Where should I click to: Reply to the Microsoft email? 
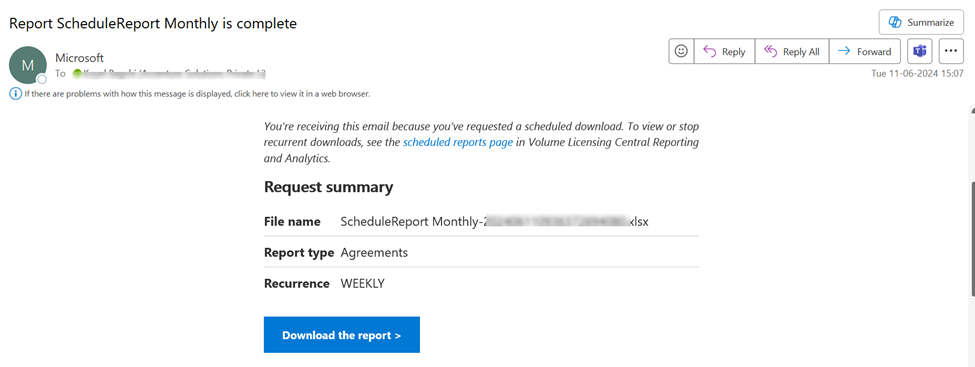724,52
